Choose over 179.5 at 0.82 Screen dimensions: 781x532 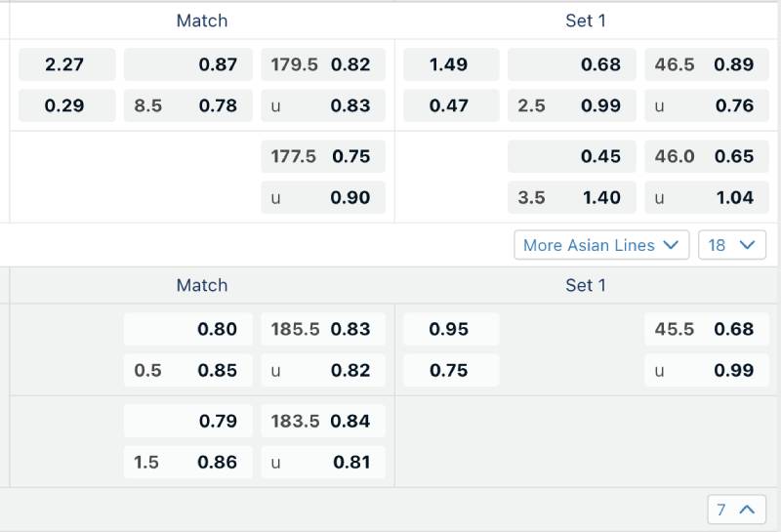322,64
